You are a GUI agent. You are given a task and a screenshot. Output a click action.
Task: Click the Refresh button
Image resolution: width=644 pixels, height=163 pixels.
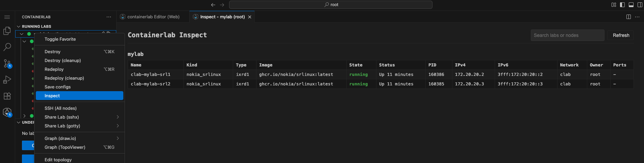click(x=621, y=35)
